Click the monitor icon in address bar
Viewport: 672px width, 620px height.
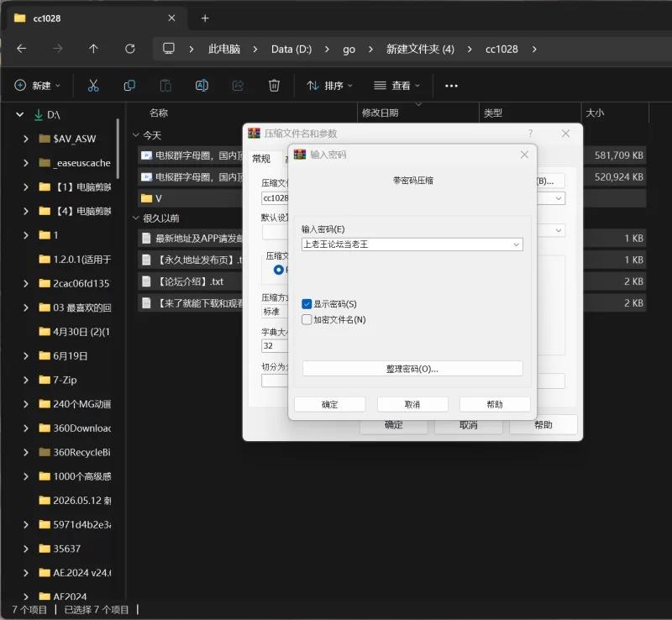169,49
